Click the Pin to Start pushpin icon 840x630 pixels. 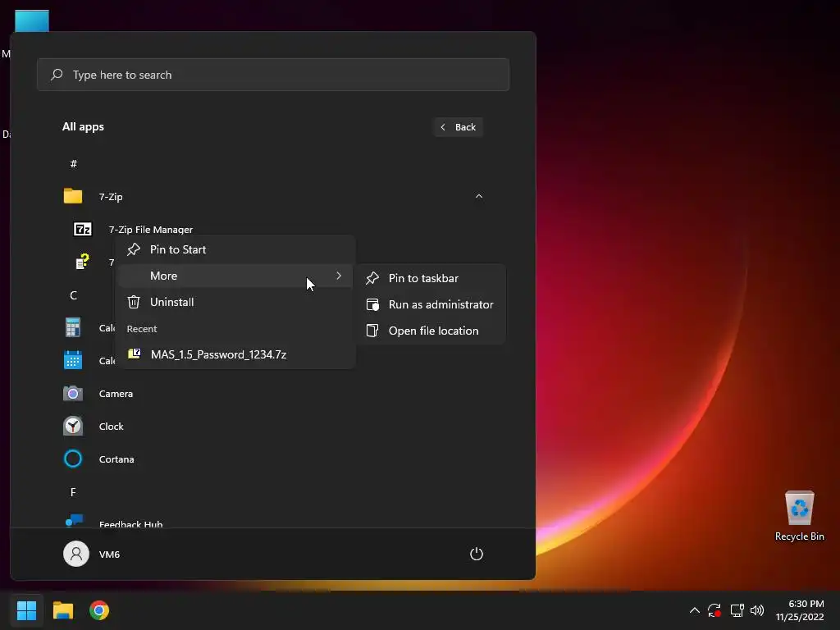click(134, 249)
